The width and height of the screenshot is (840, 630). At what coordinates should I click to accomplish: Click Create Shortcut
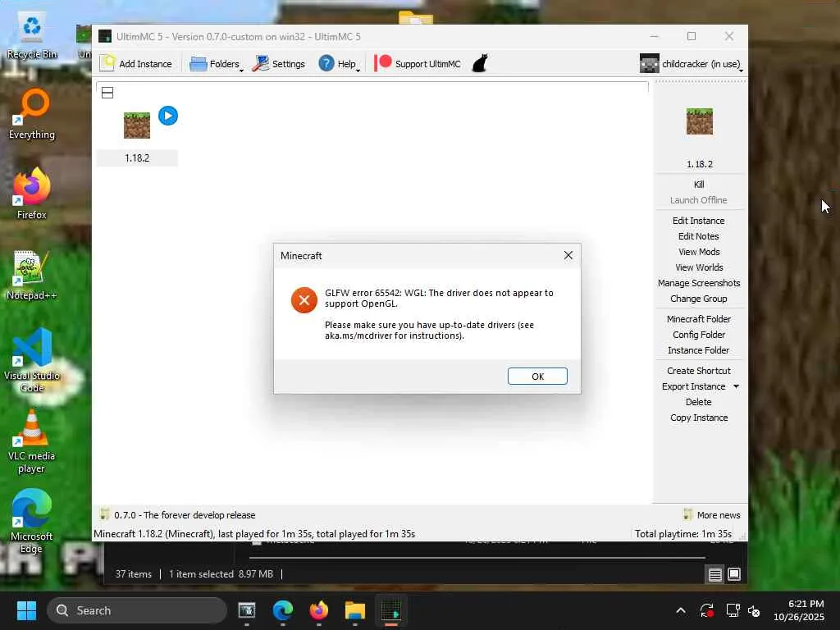[699, 371]
